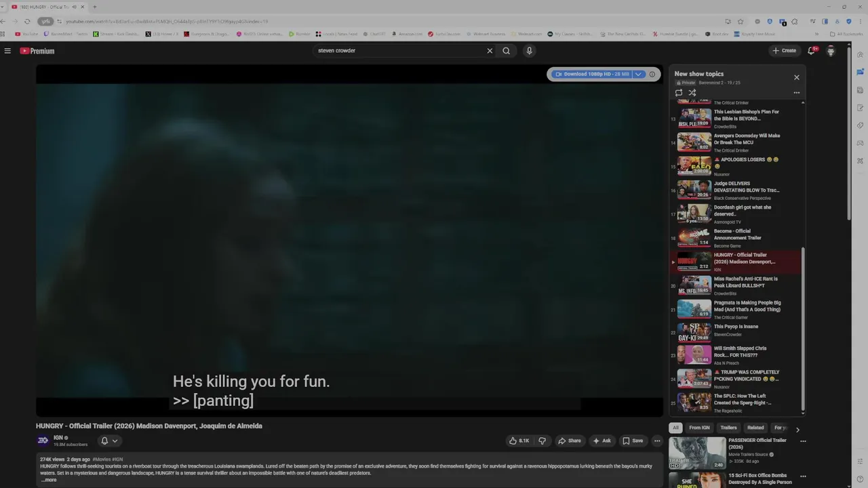Select the Related filter chip
868x488 pixels.
coord(755,428)
